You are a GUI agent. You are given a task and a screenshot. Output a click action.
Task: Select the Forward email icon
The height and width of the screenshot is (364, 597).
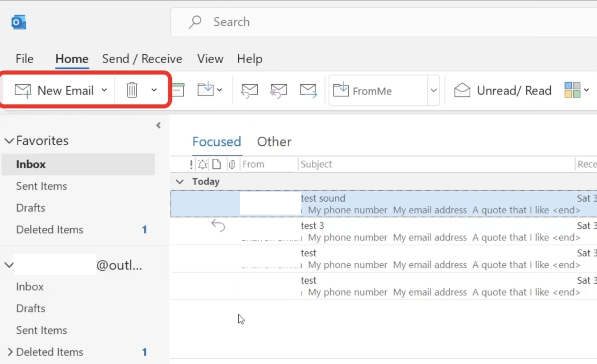(308, 90)
